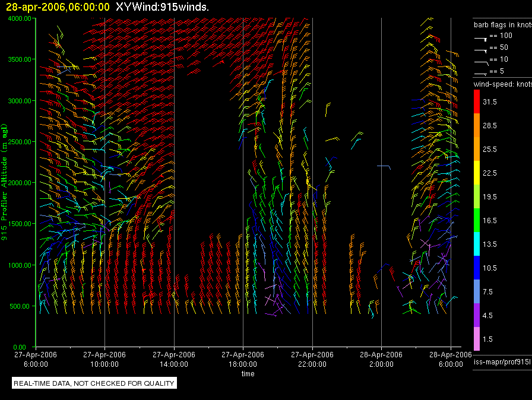Select the green 16.5 knots swatch
532x400 pixels.
point(477,220)
